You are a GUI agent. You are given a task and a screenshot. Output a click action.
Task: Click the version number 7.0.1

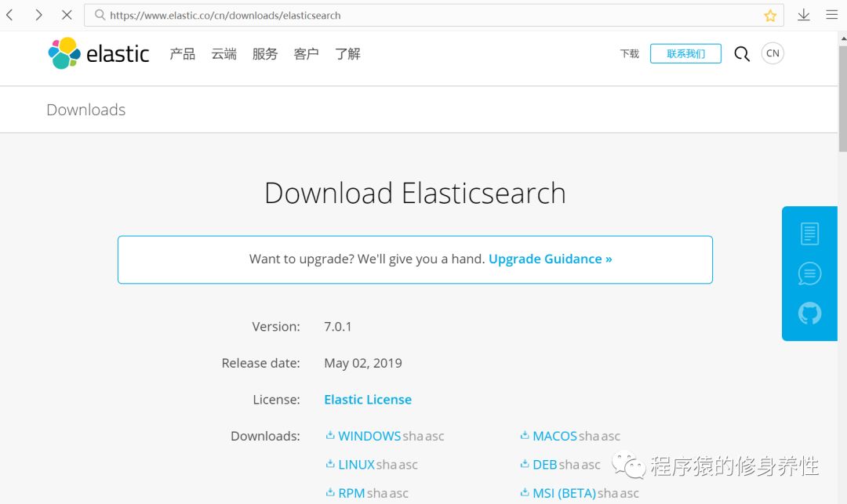click(x=337, y=327)
